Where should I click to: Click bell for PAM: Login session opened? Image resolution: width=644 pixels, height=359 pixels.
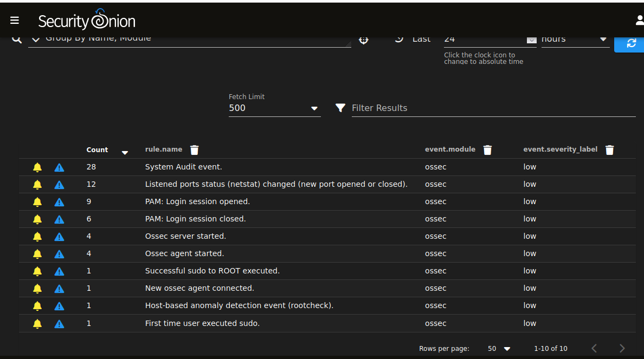coord(37,202)
